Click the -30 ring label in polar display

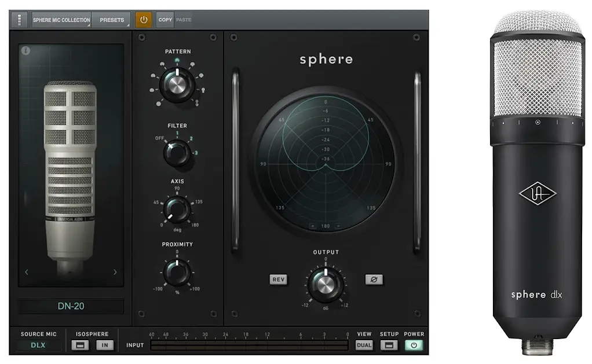(x=326, y=149)
